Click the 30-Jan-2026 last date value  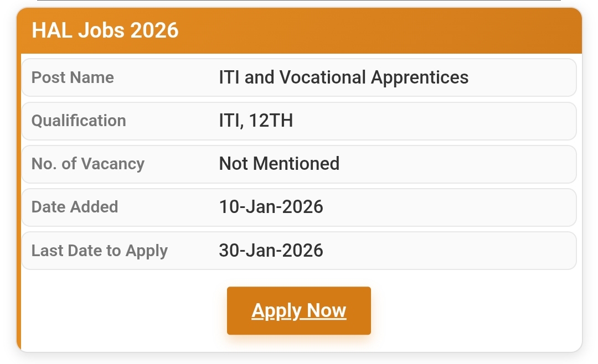[x=271, y=251]
